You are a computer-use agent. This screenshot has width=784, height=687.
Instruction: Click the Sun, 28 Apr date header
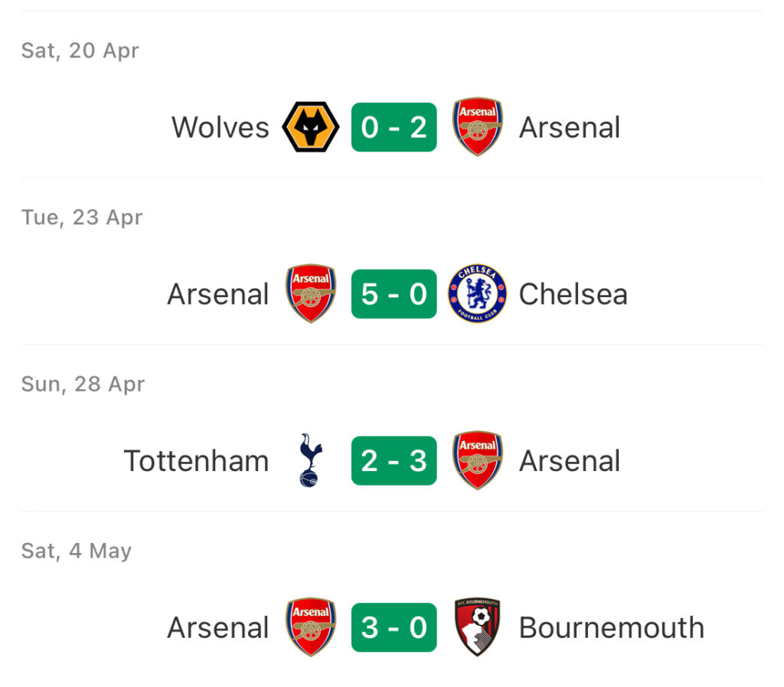pyautogui.click(x=83, y=384)
